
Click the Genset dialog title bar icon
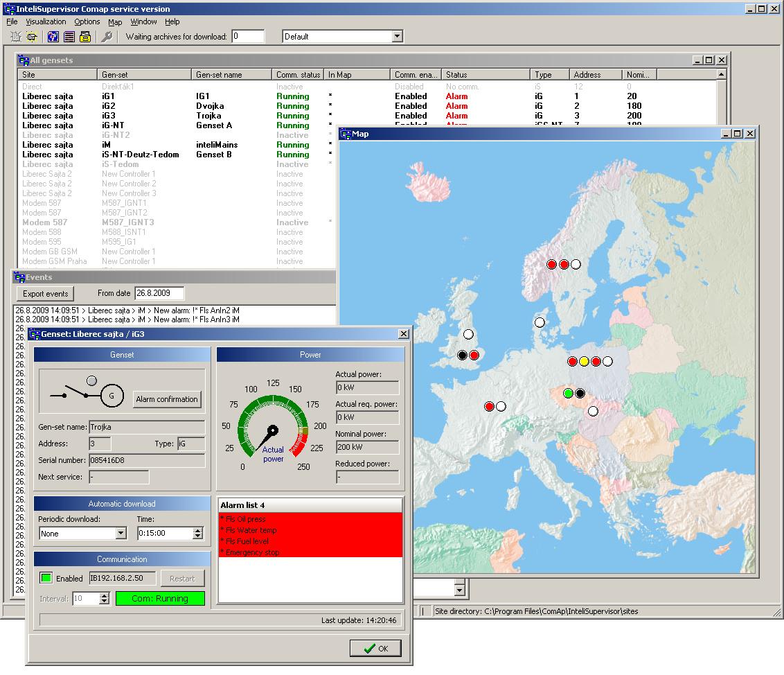pyautogui.click(x=35, y=334)
